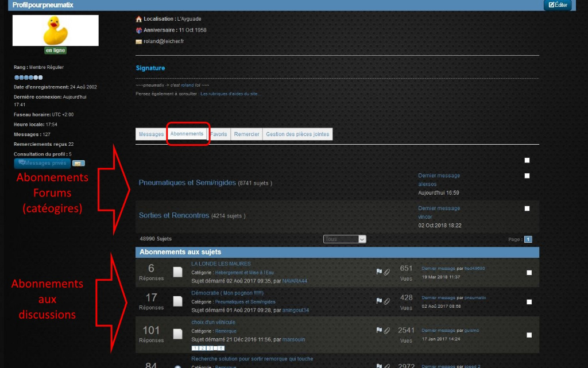This screenshot has width=588, height=368.
Task: Click the document icon for Démocratie topic
Action: (178, 301)
